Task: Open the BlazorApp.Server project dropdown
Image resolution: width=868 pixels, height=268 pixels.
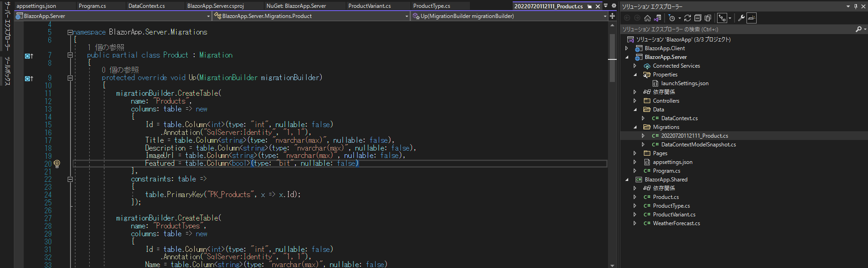Action: 208,16
